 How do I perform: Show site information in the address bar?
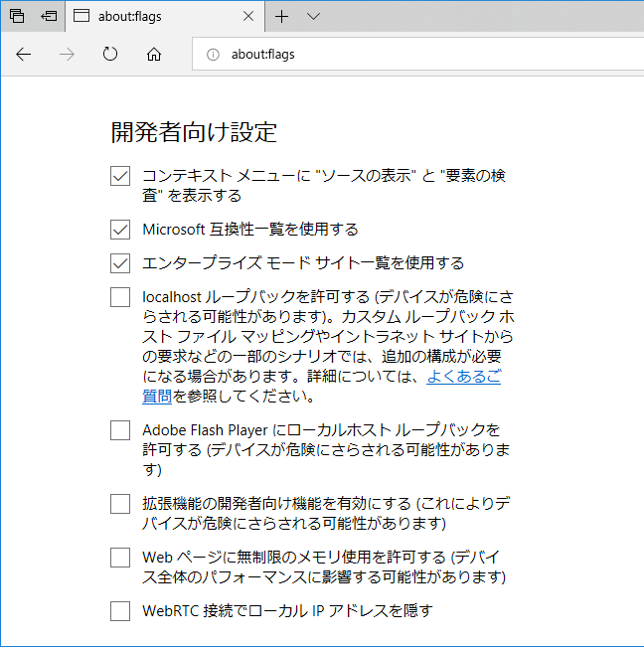tap(212, 55)
